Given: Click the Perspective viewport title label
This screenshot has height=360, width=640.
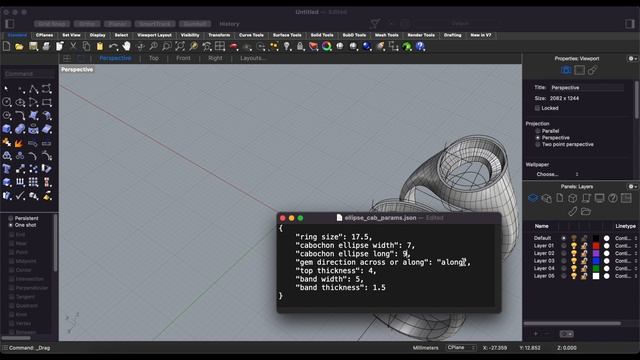Looking at the screenshot, I should tap(77, 70).
